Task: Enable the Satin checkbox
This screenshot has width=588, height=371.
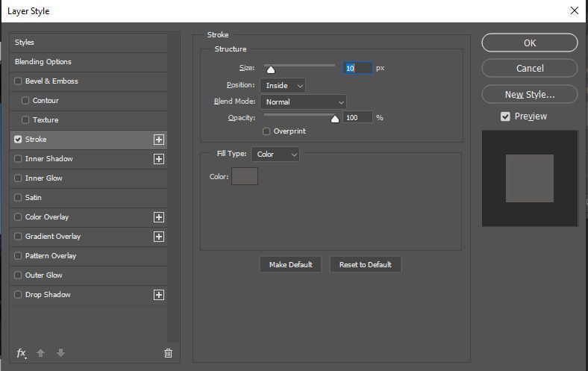Action: point(18,197)
